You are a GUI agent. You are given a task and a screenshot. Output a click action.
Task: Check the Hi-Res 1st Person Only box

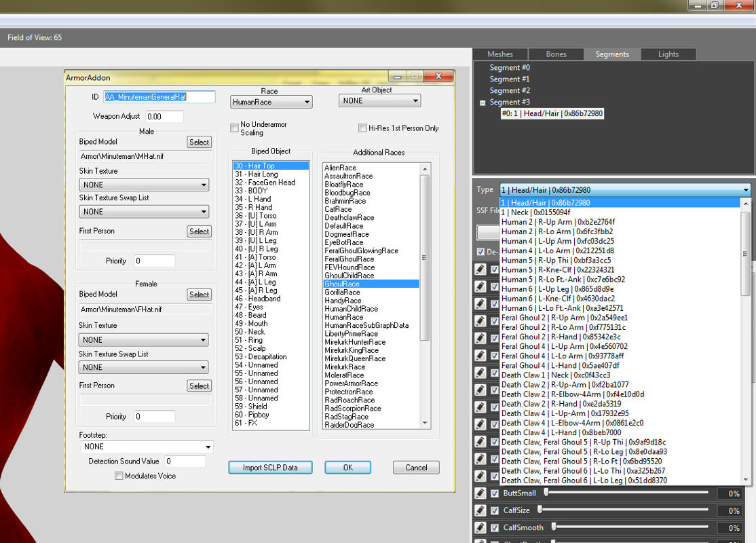(x=362, y=128)
